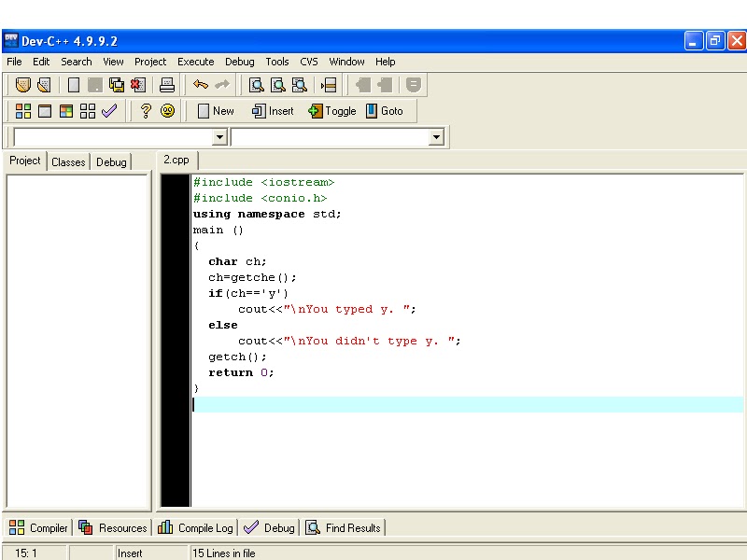This screenshot has width=747, height=560.
Task: Click the Find Again icon, third magnifier
Action: (x=300, y=85)
